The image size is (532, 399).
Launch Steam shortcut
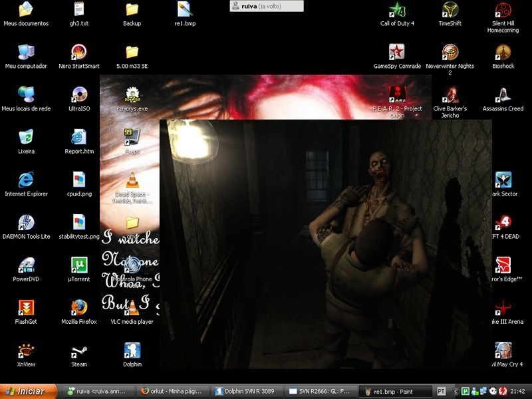[79, 352]
